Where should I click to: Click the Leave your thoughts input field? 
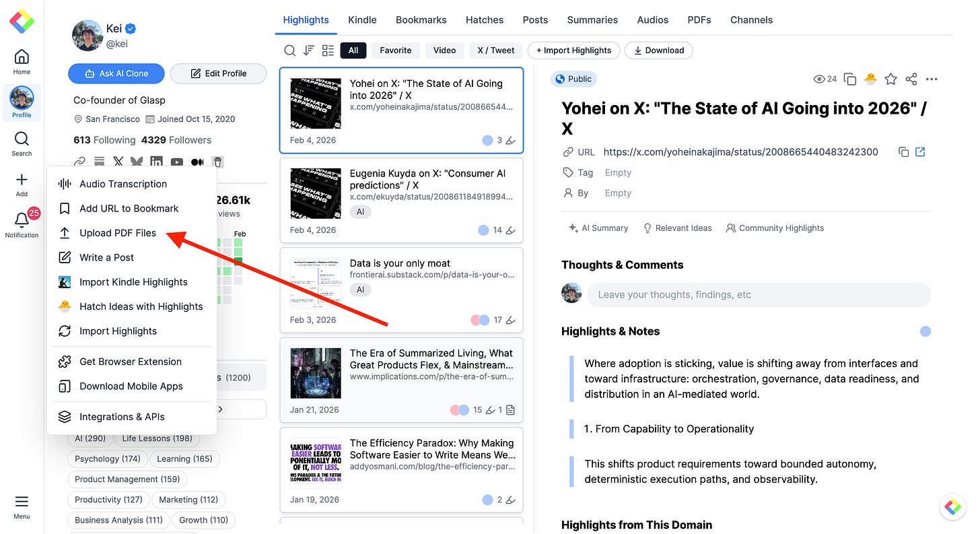[759, 294]
